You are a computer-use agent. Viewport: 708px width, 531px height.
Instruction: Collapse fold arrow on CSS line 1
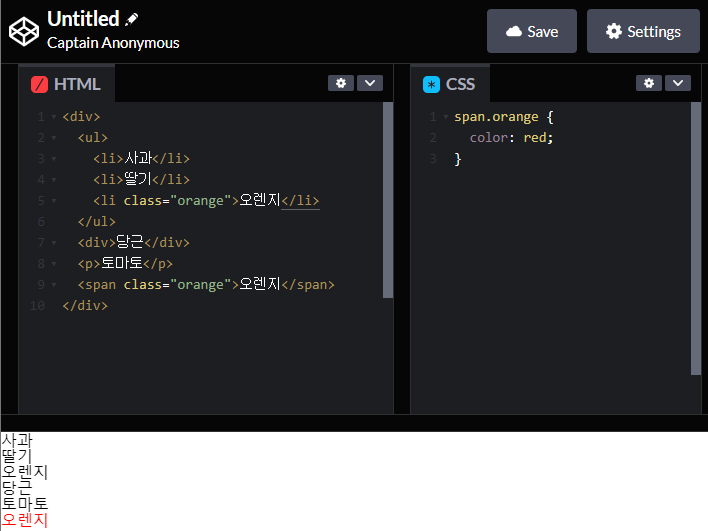(446, 117)
